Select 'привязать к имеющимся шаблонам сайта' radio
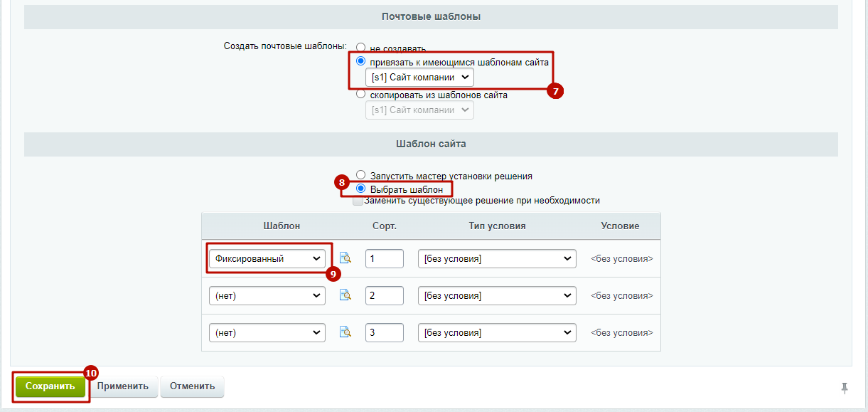 360,62
